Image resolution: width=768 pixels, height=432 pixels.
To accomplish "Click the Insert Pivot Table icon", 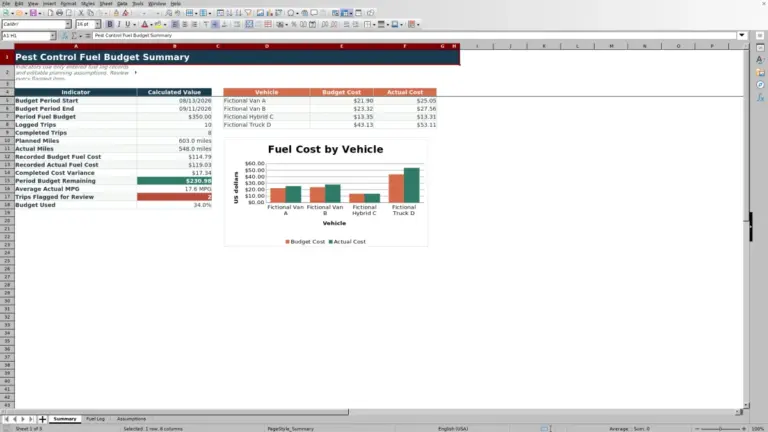I will [x=279, y=13].
